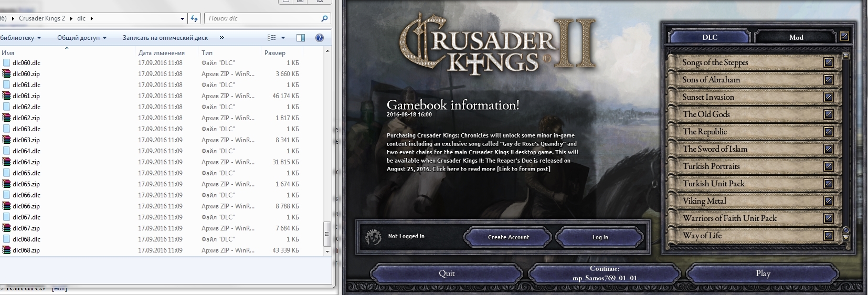Toggle Turkish Portraits DLC checkbox

pyautogui.click(x=829, y=166)
